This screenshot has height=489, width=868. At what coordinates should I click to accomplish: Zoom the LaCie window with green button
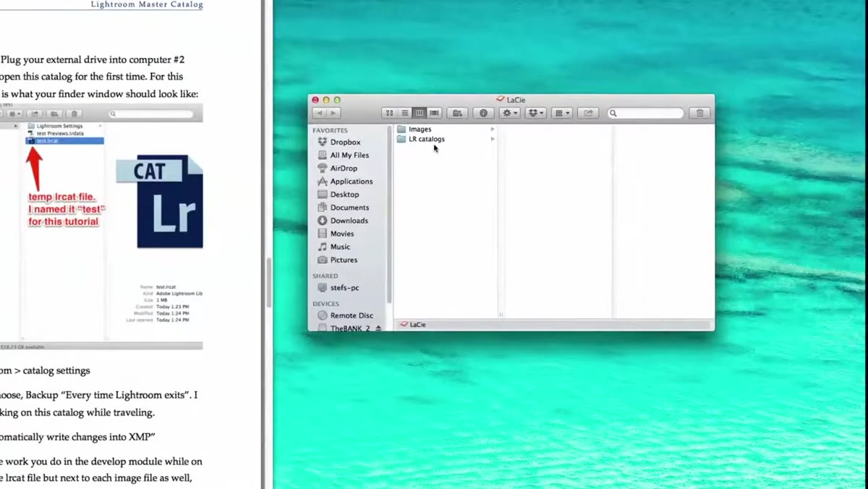click(337, 100)
